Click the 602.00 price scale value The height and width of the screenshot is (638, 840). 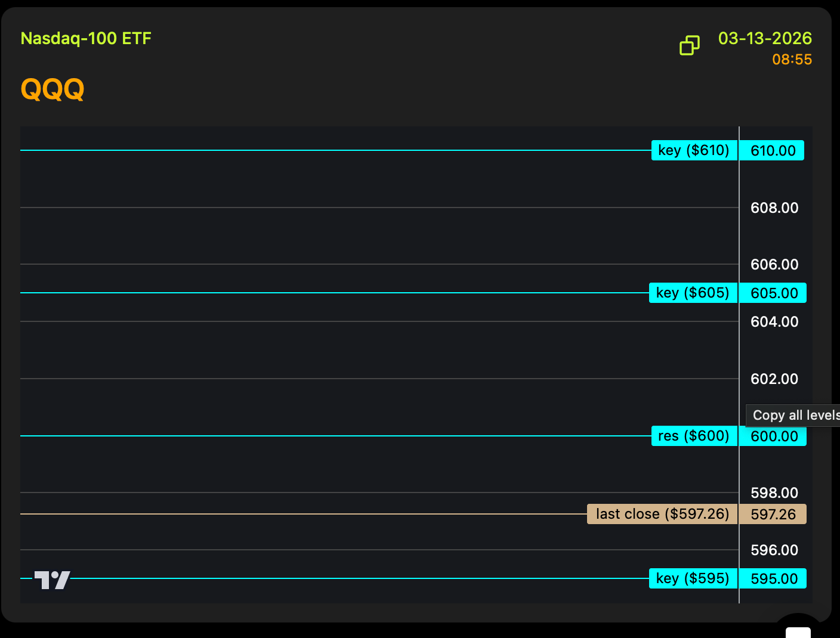[x=774, y=379]
